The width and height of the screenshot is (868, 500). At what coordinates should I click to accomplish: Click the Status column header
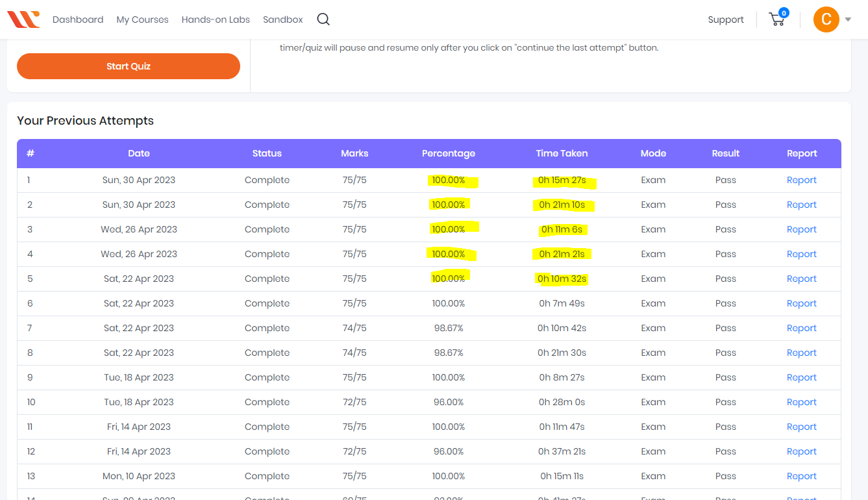click(267, 153)
